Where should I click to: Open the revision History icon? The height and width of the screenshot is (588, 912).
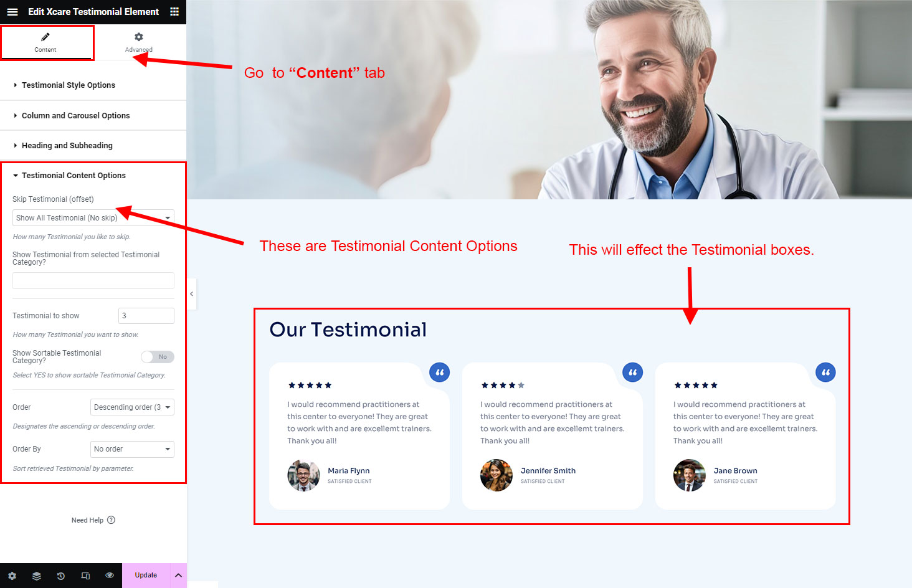click(x=61, y=576)
